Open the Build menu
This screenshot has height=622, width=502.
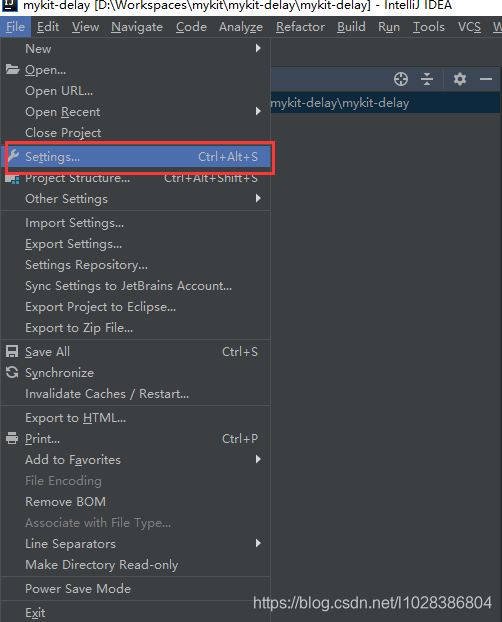click(351, 27)
